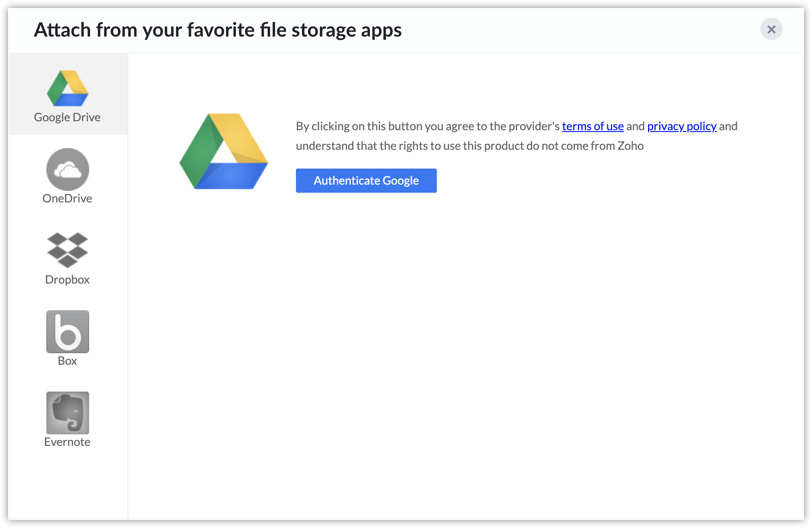The image size is (812, 528).
Task: Pick the Evernote elephant icon
Action: point(68,413)
